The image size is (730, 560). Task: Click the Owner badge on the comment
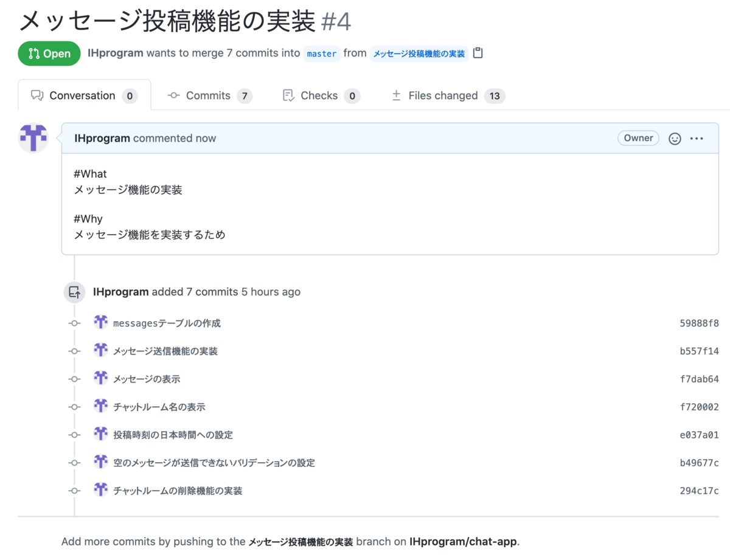[x=638, y=138]
